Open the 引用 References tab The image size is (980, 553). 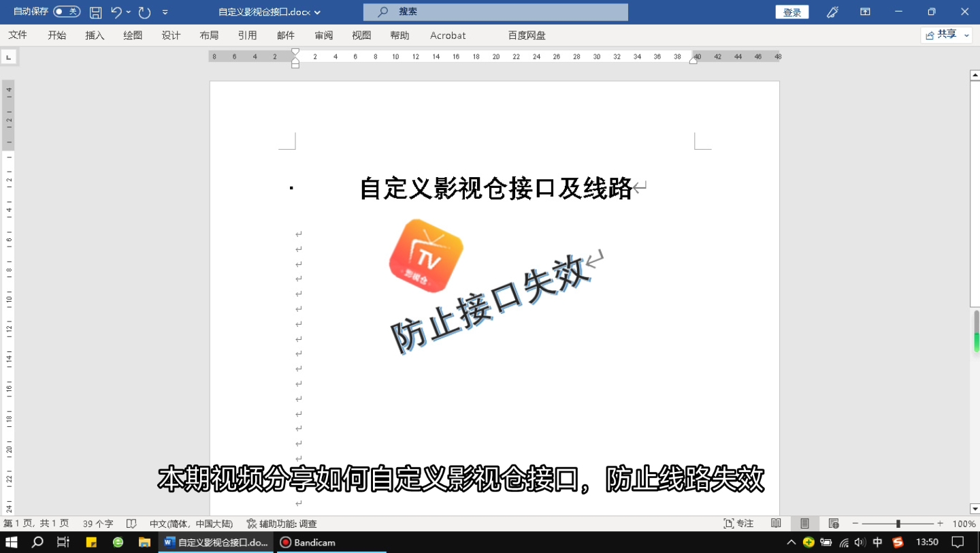click(247, 35)
